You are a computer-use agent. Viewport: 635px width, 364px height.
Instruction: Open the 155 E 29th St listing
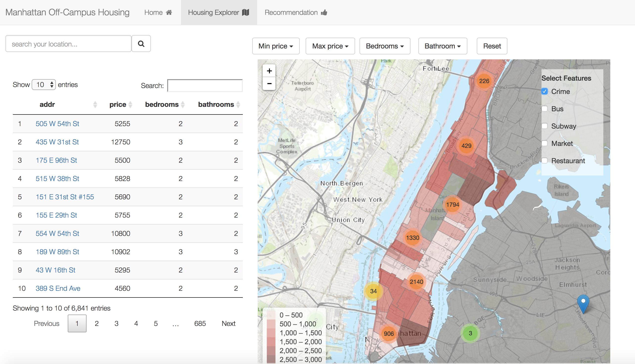pos(56,215)
